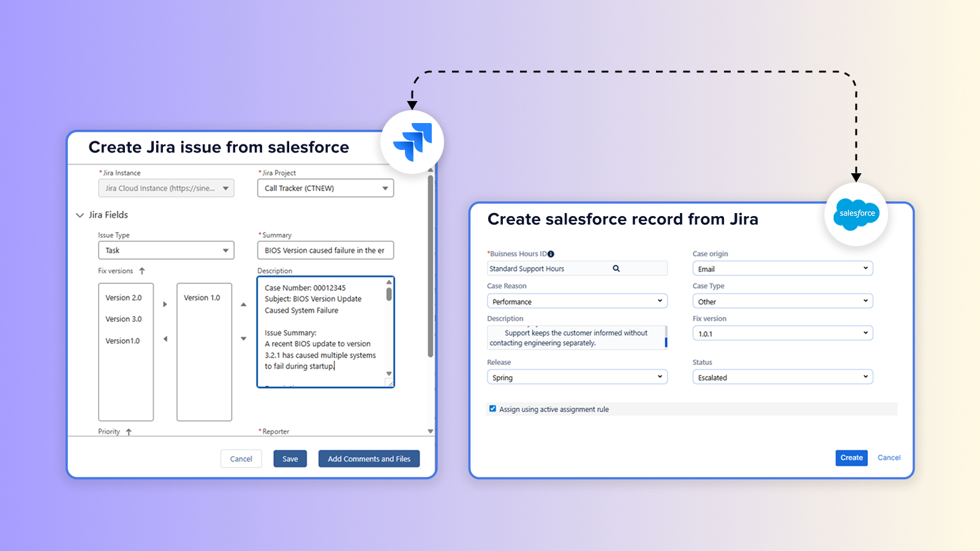Viewport: 980px width, 551px height.
Task: Uncheck Assign using active assignment rule
Action: point(492,408)
